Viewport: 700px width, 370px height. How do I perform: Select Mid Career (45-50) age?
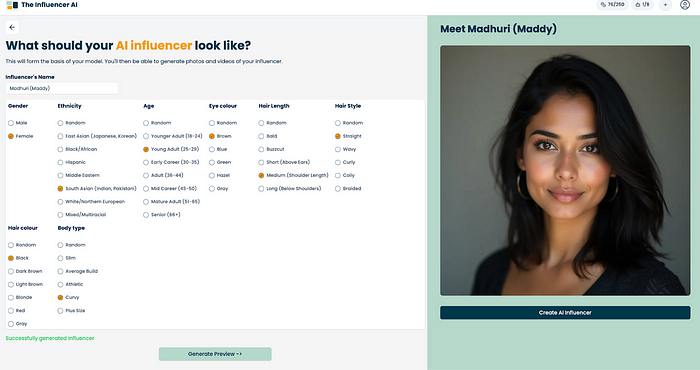[x=170, y=188]
